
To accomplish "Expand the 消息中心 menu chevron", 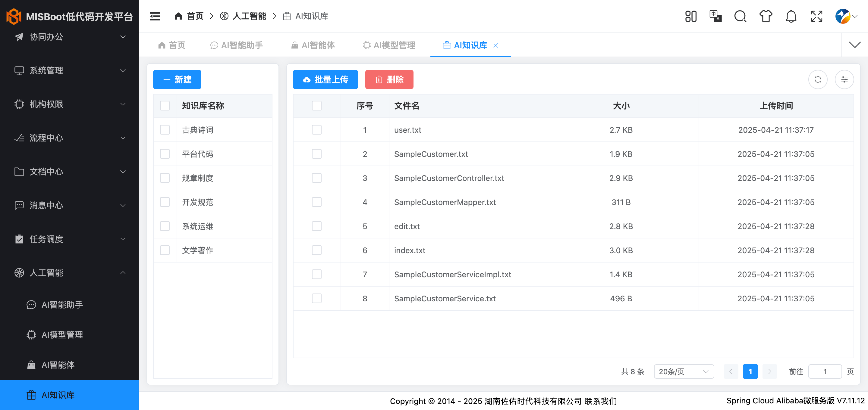I will tap(123, 205).
